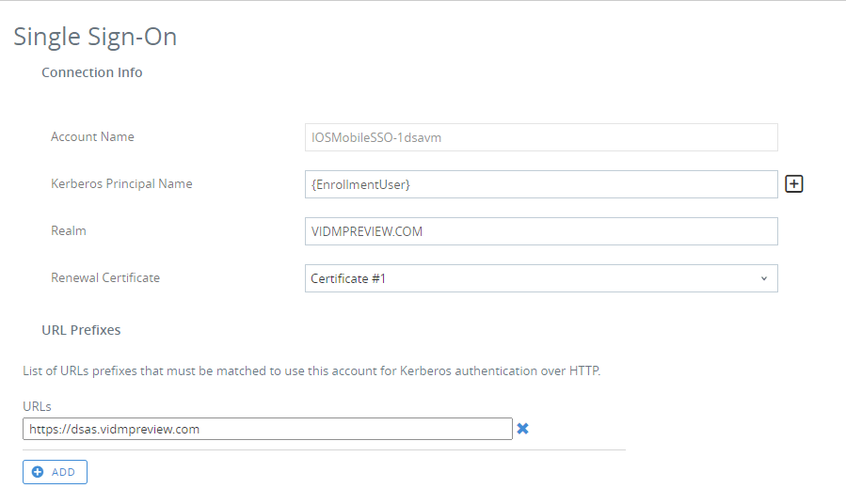Image resolution: width=846 pixels, height=504 pixels.
Task: Focus the Kerberos Principal Name input field
Action: point(541,184)
